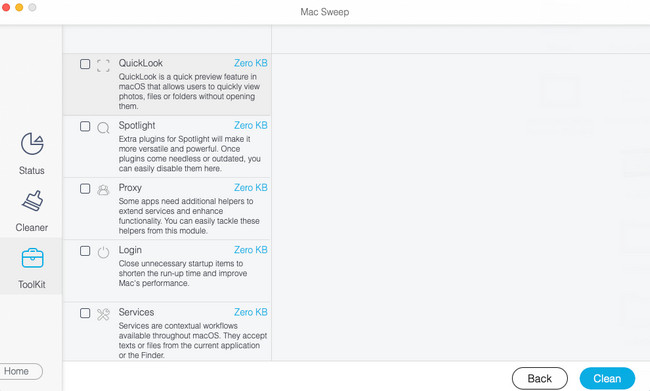Open the ToolKit briefcase icon
Screen dimensions: 650x391
coord(32,258)
